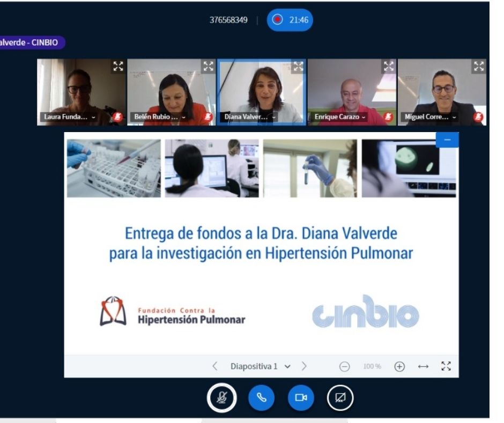The width and height of the screenshot is (504, 423).
Task: Select Belén Rubio's video thumbnail
Action: 172,92
